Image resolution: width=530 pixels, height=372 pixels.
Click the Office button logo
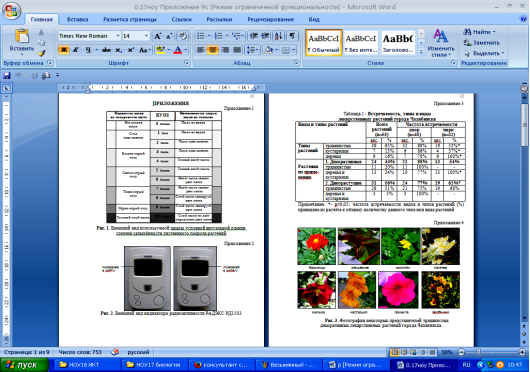pos(11,11)
